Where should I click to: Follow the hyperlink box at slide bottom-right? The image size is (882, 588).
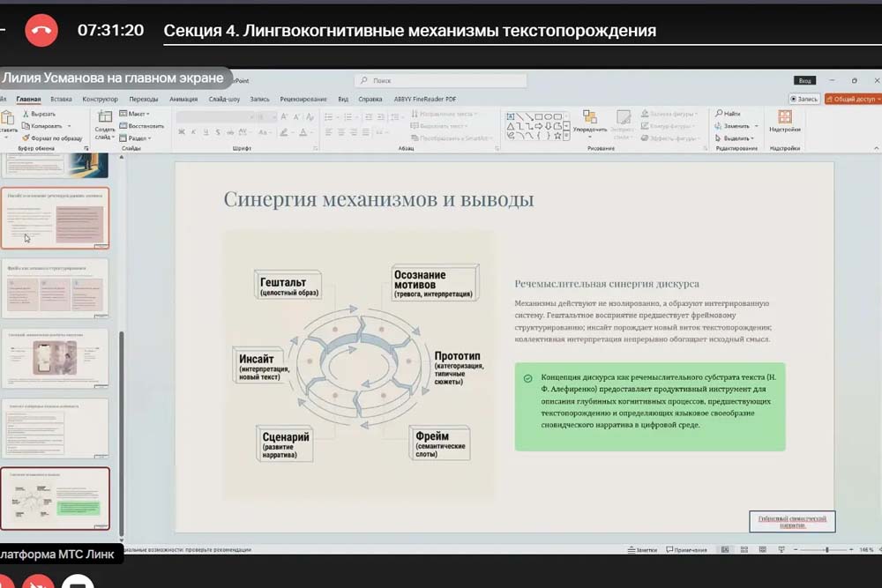[x=792, y=521]
